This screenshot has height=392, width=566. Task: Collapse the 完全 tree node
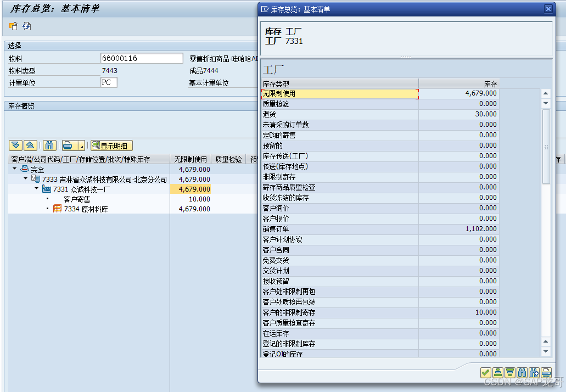pyautogui.click(x=14, y=168)
